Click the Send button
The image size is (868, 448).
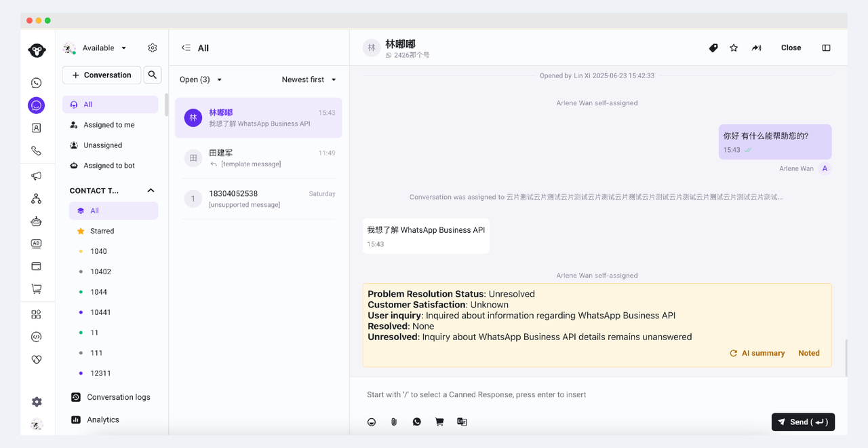point(803,422)
